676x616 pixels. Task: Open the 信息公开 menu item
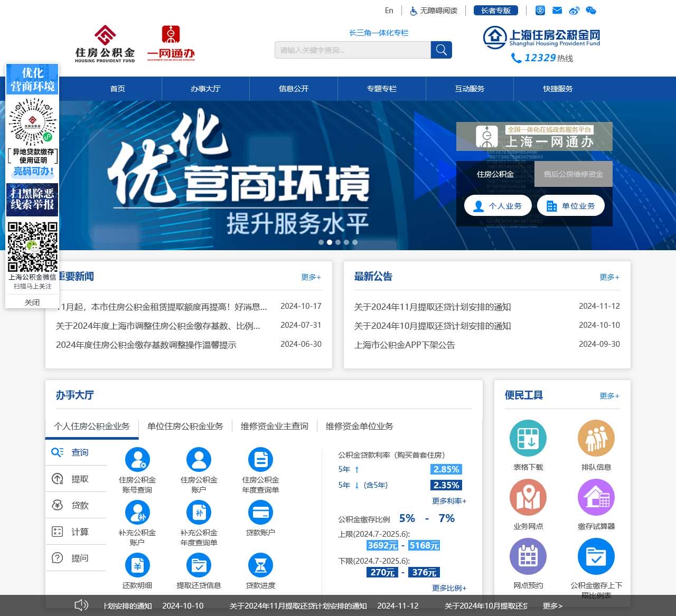pyautogui.click(x=294, y=89)
